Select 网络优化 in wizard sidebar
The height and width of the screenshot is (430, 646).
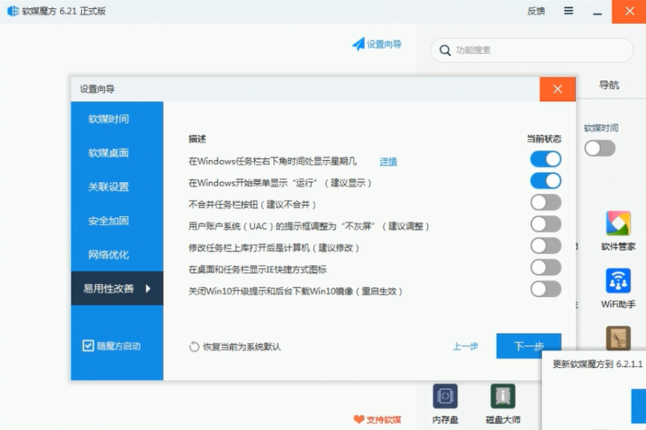click(x=117, y=255)
